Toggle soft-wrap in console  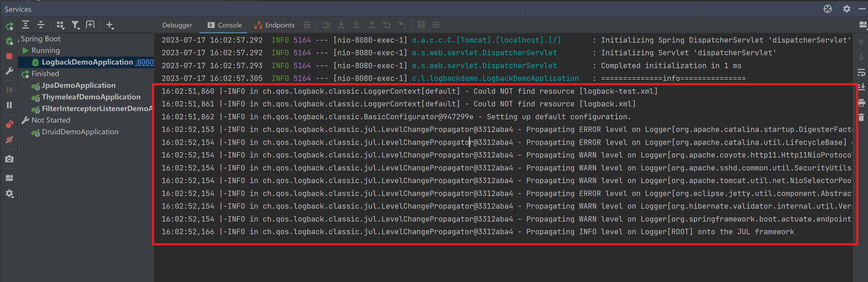pyautogui.click(x=861, y=73)
